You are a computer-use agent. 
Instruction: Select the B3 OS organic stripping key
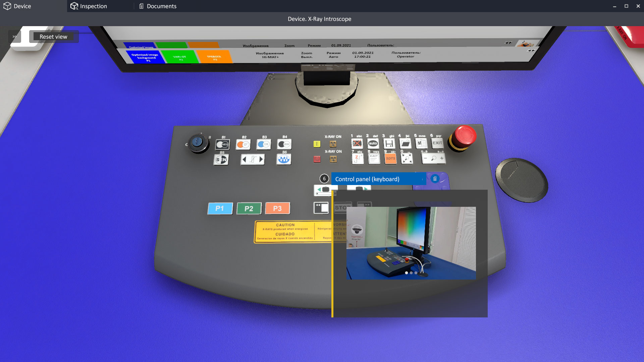(x=264, y=144)
